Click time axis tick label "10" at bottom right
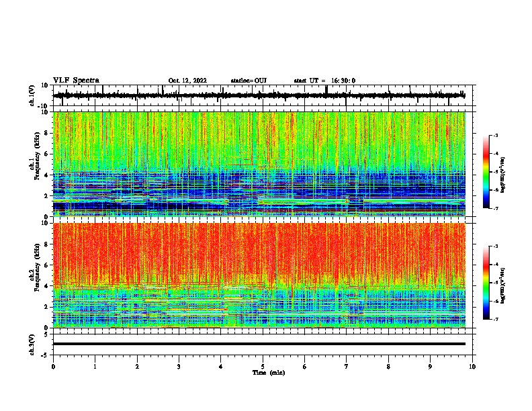This screenshot has width=532, height=411. pos(472,367)
